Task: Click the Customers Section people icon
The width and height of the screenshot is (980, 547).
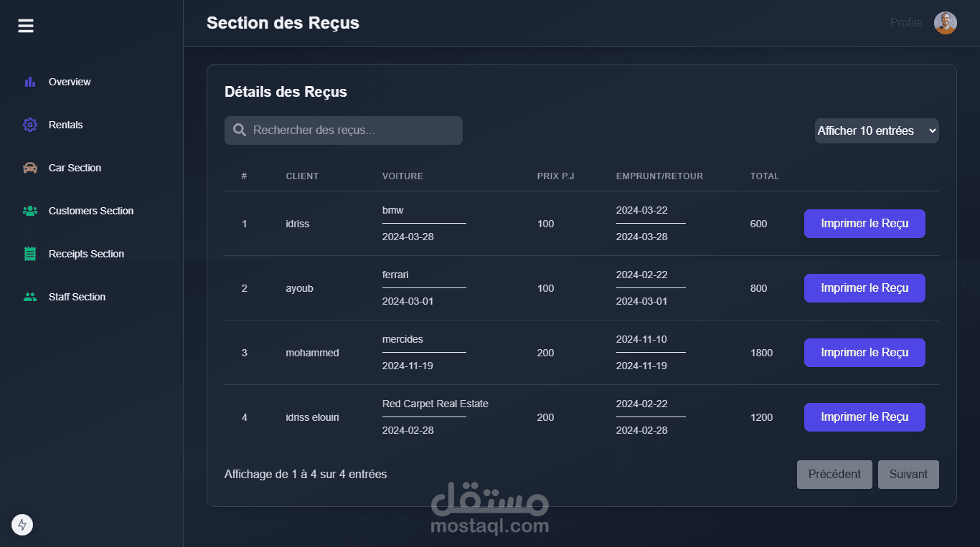Action: 29,211
